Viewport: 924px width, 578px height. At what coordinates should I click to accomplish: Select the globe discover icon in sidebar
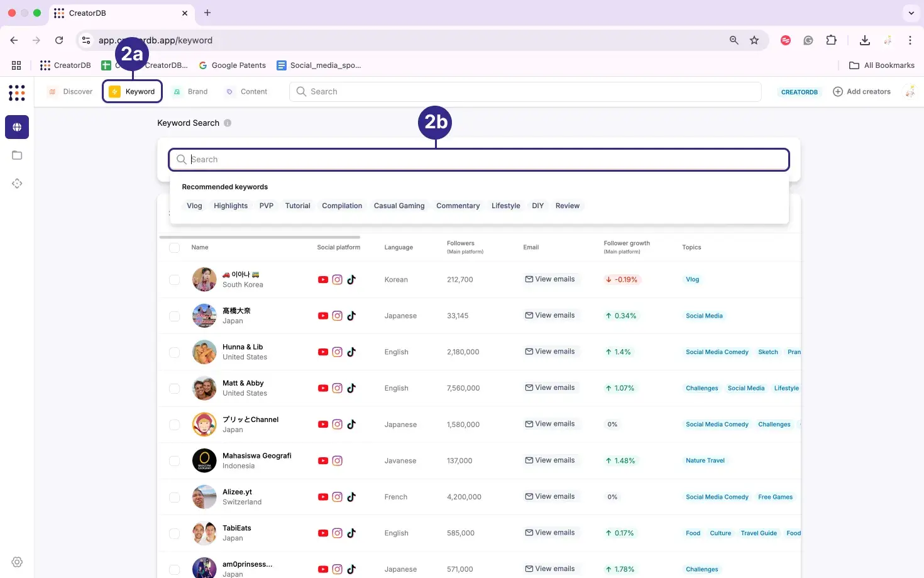[x=17, y=127]
